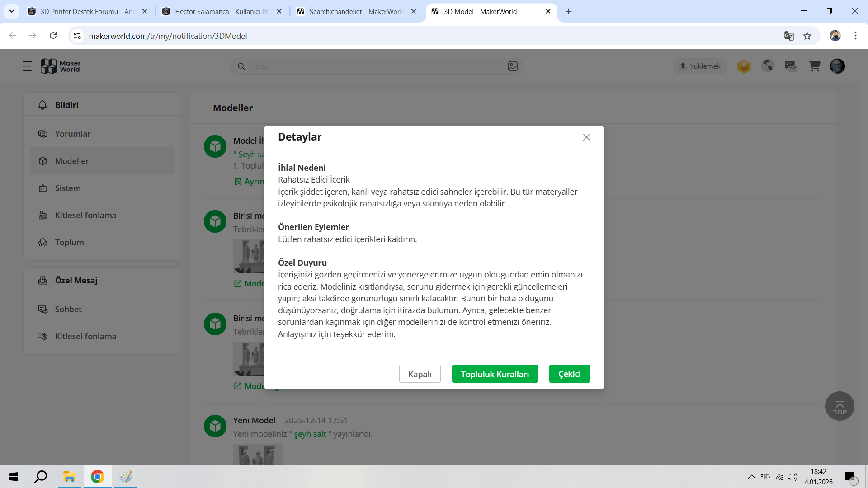Viewport: 868px width, 488px height.
Task: Open the messages chat icon in header
Action: [791, 66]
